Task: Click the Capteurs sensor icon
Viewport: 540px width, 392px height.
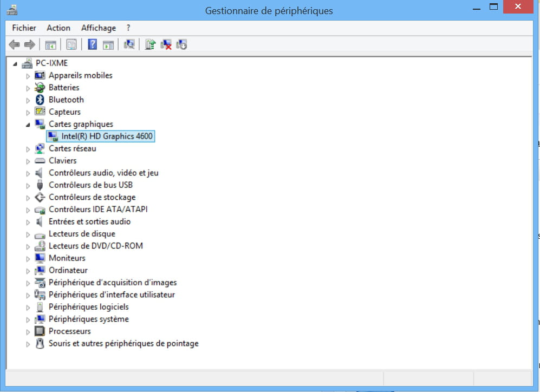Action: (x=40, y=112)
